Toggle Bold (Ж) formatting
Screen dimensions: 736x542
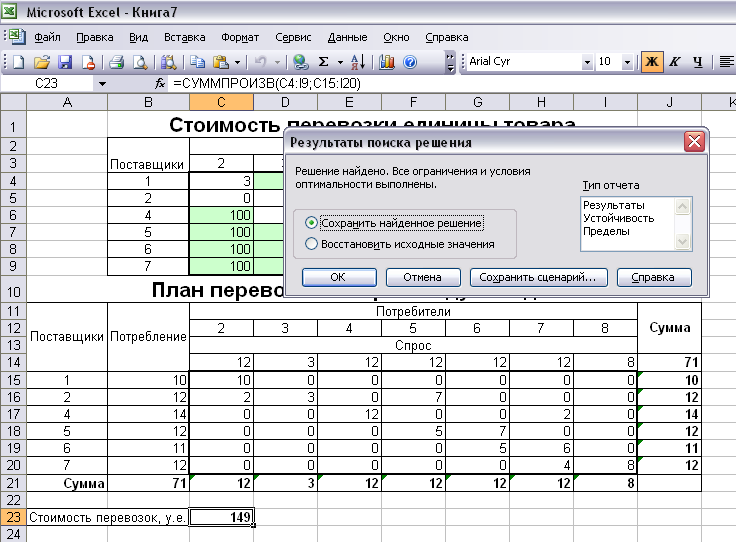coord(652,61)
